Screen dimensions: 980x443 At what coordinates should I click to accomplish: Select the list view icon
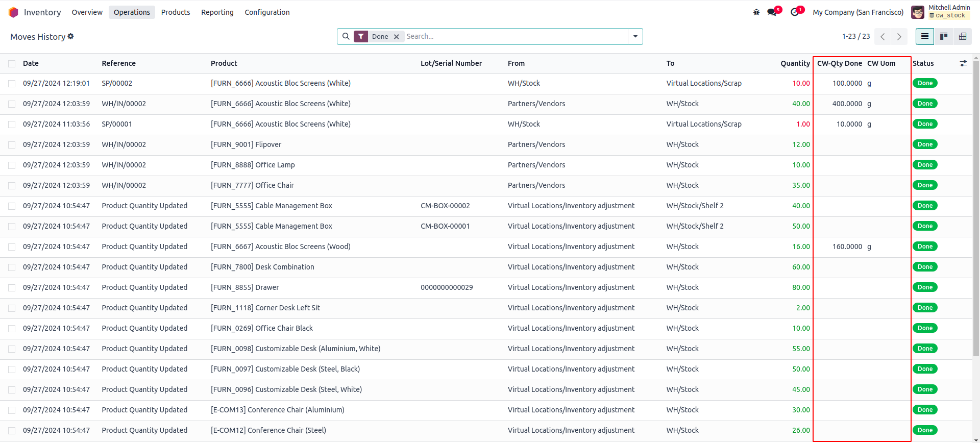point(925,36)
